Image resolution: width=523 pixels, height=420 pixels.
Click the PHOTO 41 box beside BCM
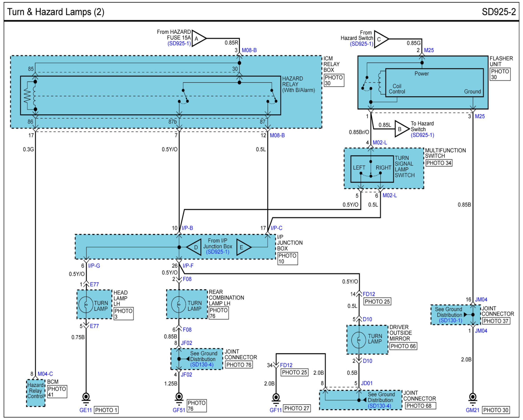click(57, 392)
